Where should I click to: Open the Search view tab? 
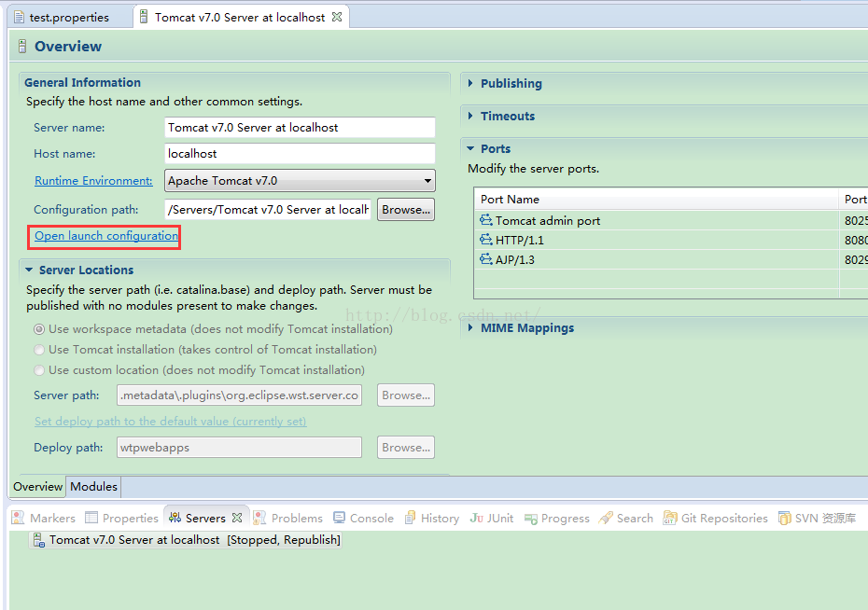[626, 518]
